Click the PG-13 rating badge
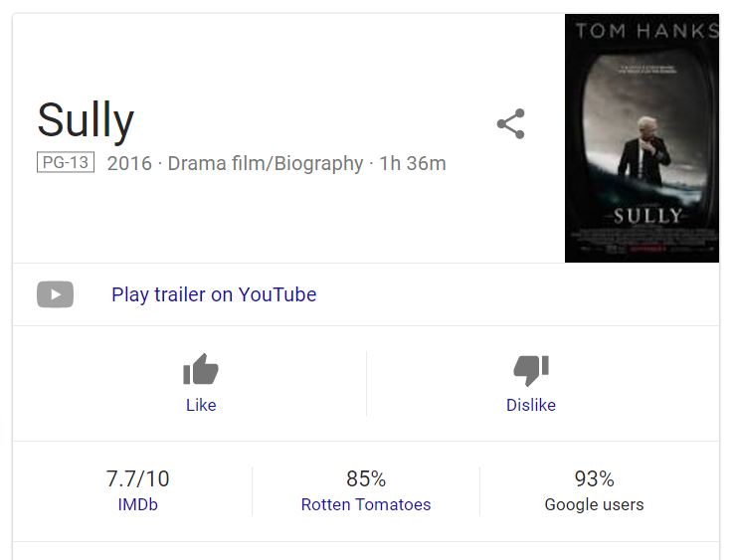Image resolution: width=735 pixels, height=560 pixels. click(66, 162)
